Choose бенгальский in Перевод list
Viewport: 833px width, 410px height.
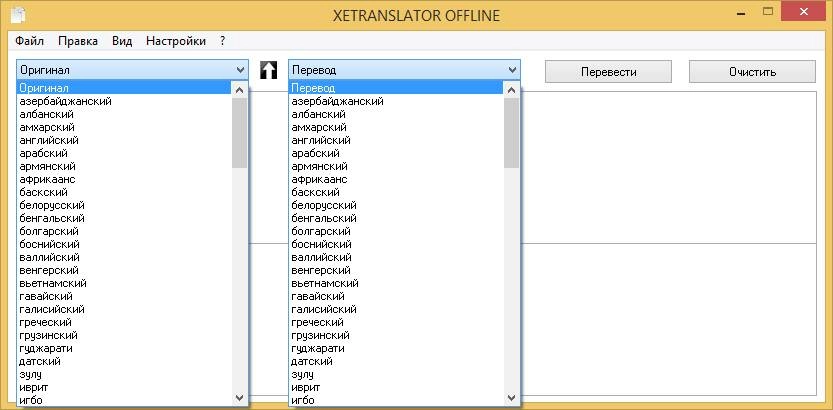tap(396, 218)
